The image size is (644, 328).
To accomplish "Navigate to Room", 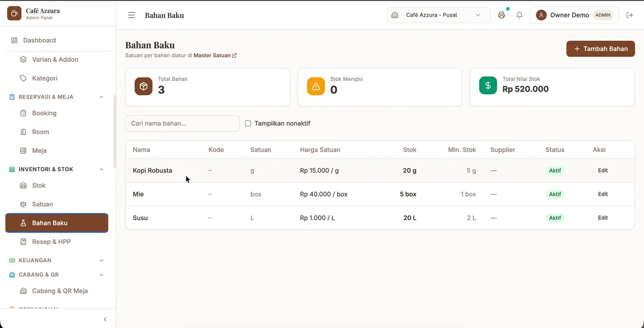I will (57, 132).
